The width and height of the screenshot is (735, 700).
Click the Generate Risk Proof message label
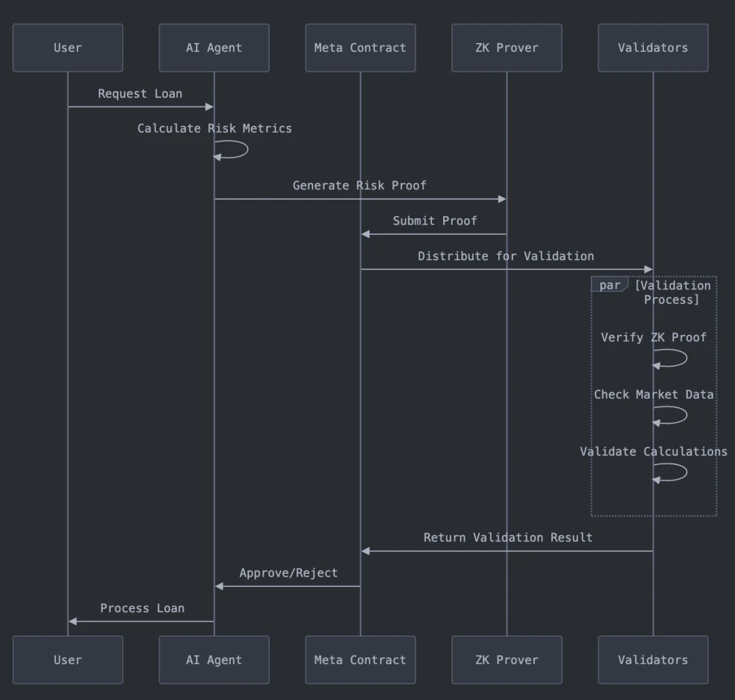[359, 185]
